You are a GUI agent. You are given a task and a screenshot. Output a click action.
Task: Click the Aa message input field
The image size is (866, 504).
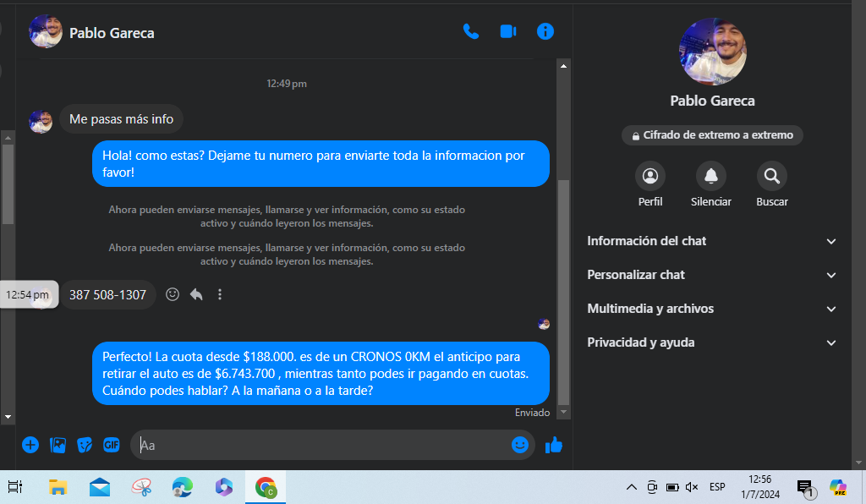(x=321, y=445)
